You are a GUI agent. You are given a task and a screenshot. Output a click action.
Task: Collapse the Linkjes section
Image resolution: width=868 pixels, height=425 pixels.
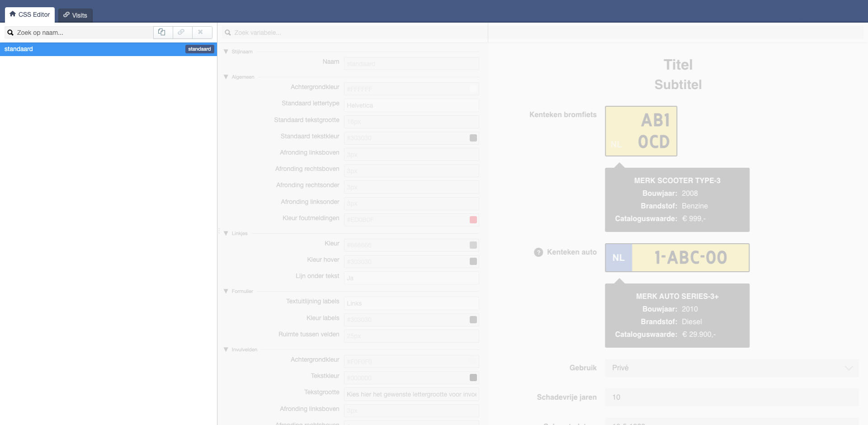point(226,233)
